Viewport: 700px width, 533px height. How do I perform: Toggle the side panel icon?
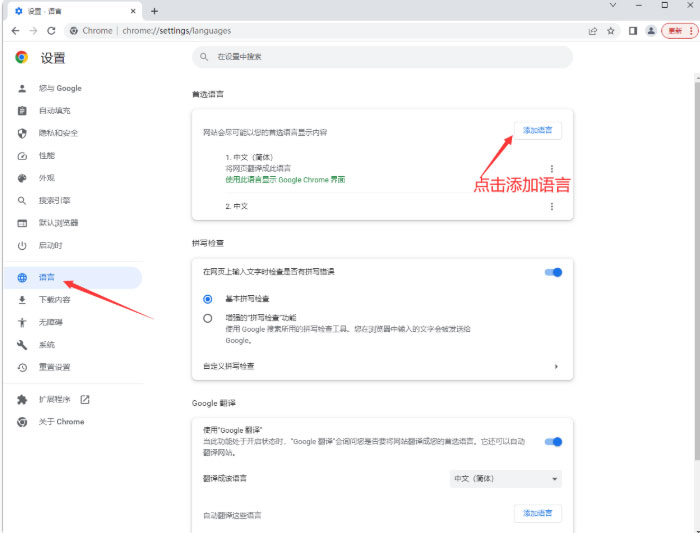pos(633,31)
